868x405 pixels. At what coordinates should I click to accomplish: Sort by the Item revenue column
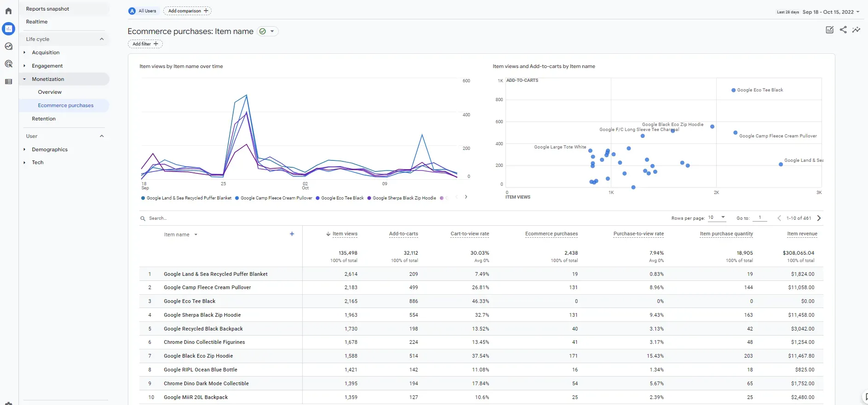click(802, 234)
